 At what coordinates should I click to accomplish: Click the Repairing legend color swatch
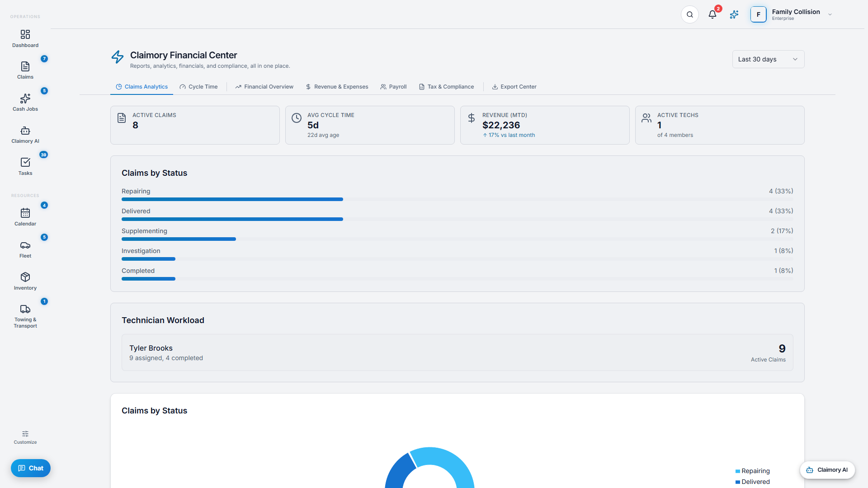[738, 471]
